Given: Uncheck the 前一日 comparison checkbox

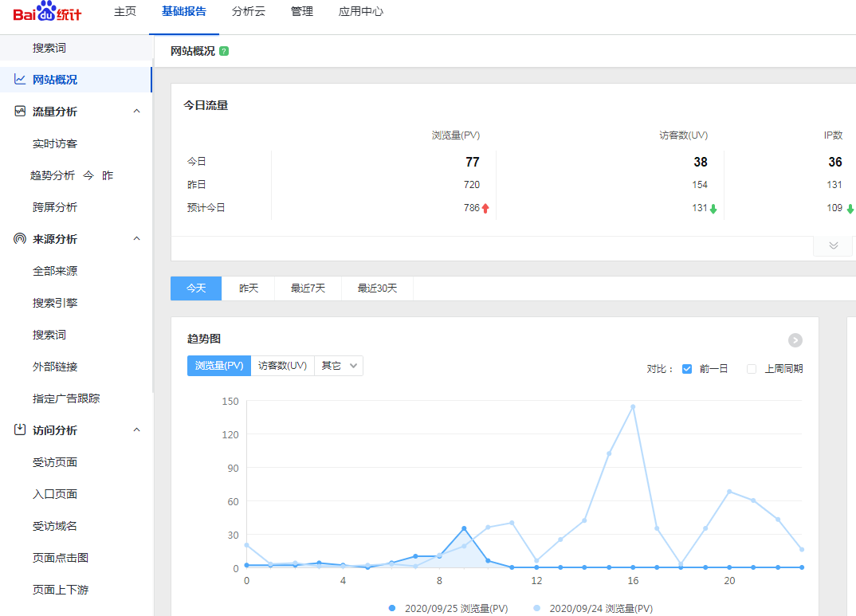Looking at the screenshot, I should point(687,369).
